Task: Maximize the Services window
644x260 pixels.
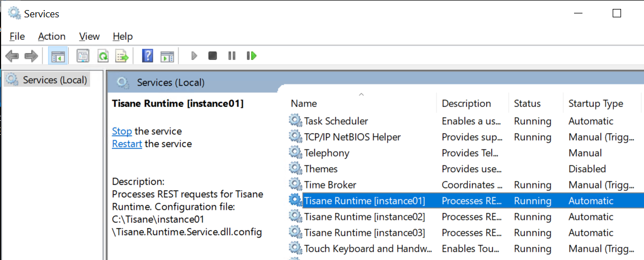Action: (x=617, y=13)
